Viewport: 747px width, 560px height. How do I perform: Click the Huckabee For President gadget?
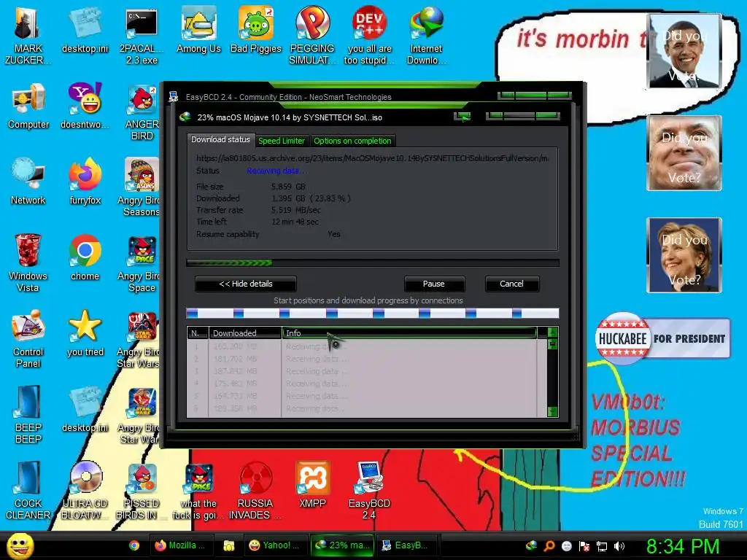click(662, 338)
